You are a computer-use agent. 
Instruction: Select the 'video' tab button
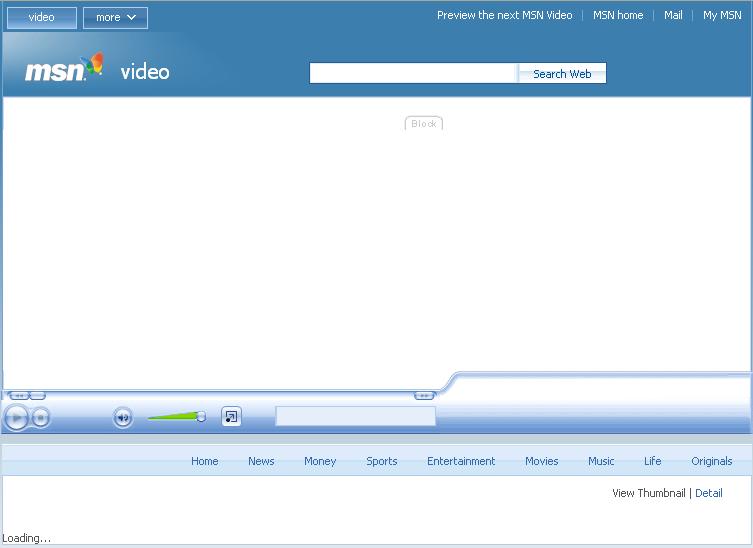coord(42,17)
